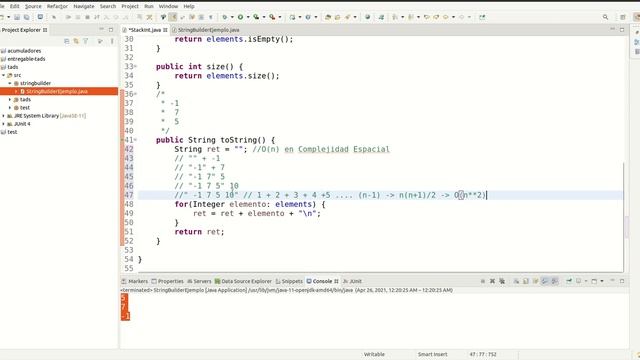Launch Debug with the green bug icon
The height and width of the screenshot is (360, 640).
pyautogui.click(x=224, y=17)
